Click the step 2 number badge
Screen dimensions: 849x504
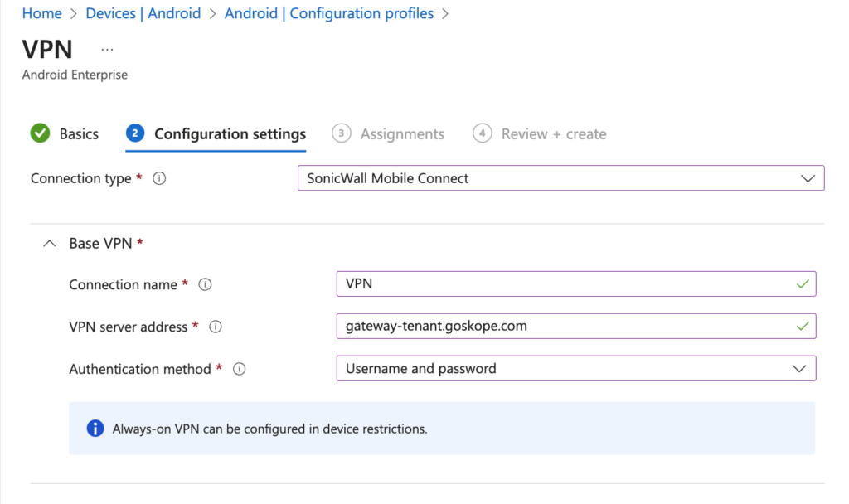[x=135, y=133]
